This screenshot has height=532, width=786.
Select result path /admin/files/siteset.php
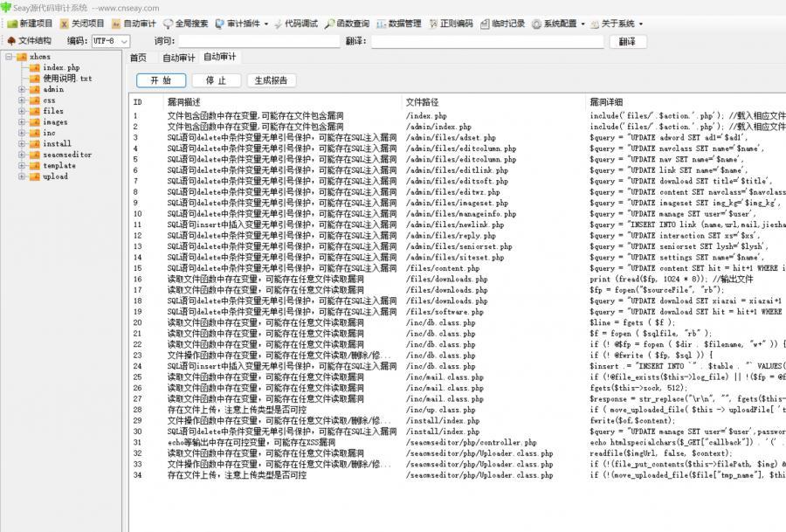[x=455, y=257]
